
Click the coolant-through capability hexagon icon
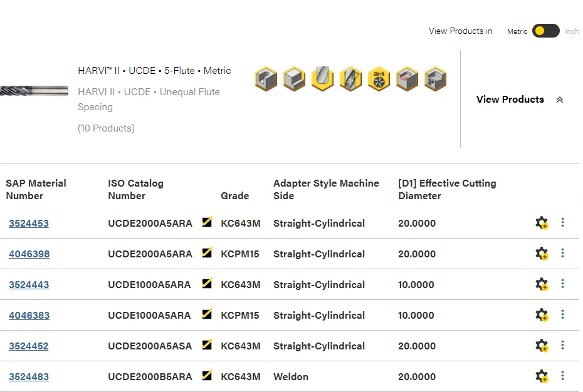click(407, 79)
